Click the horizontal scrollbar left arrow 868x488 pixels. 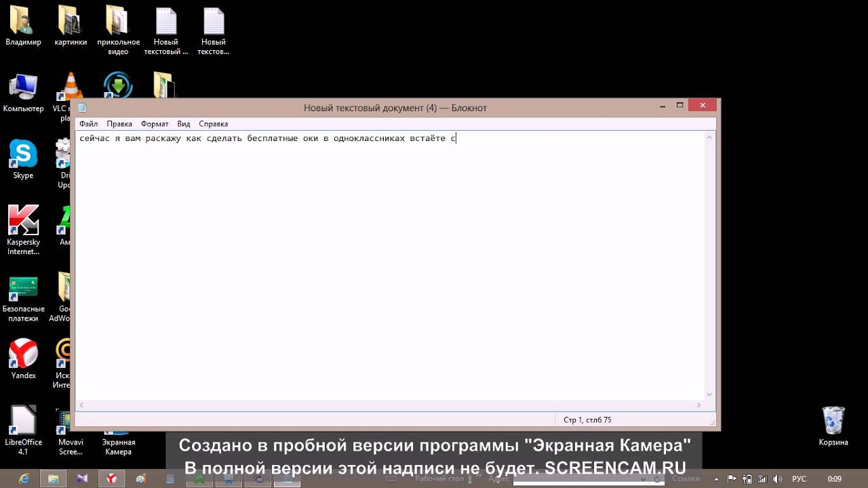point(81,405)
